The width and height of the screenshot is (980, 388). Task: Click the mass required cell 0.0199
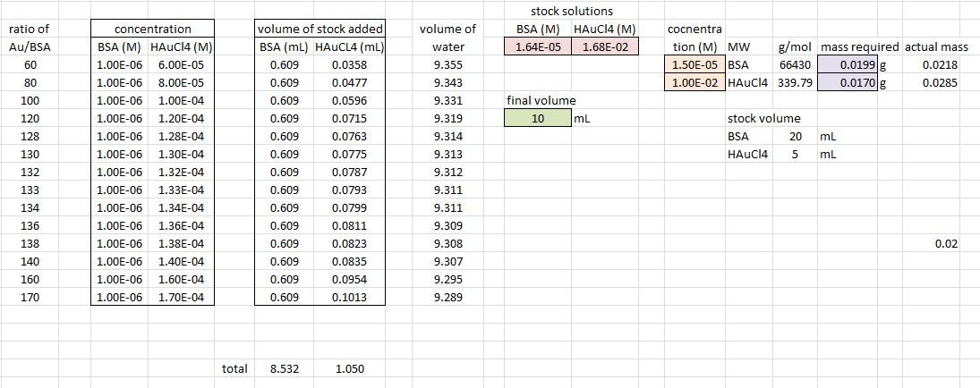(x=847, y=65)
